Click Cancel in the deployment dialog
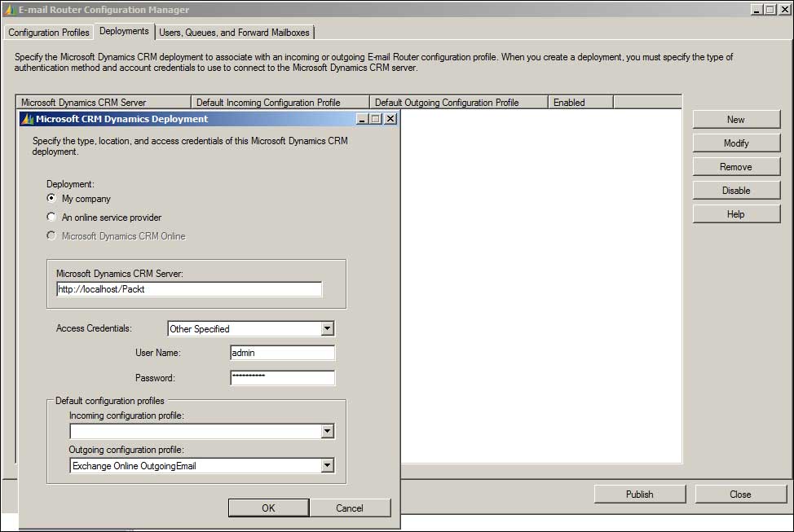794x532 pixels. [x=350, y=508]
